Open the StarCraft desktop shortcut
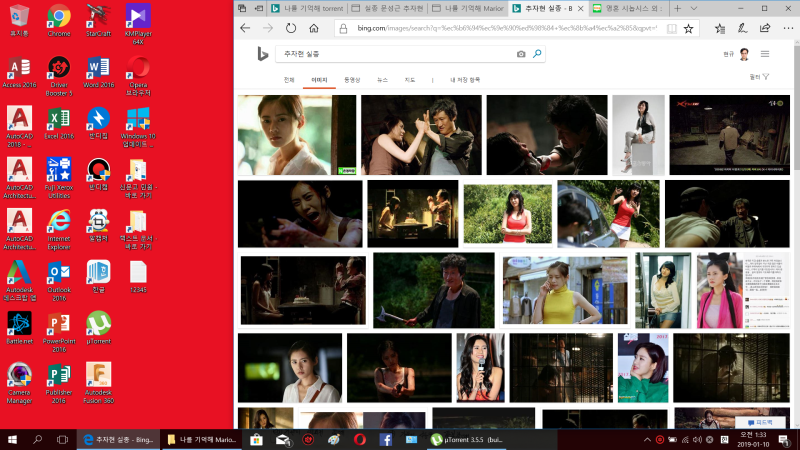800x450 pixels. pyautogui.click(x=98, y=20)
